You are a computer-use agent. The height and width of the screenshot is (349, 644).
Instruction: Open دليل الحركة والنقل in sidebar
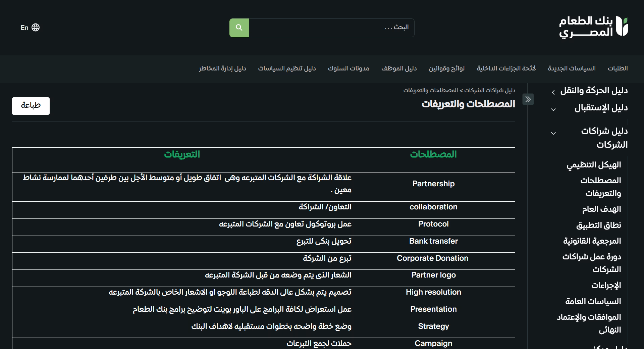(x=594, y=91)
